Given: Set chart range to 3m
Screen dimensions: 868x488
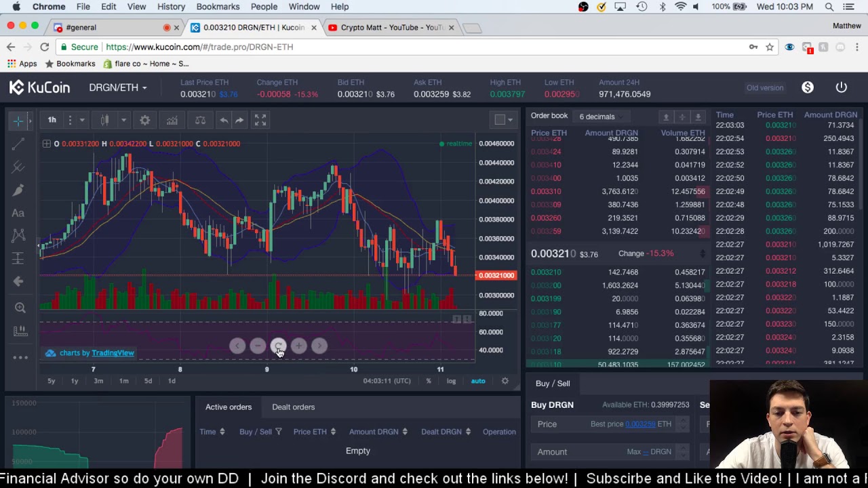Looking at the screenshot, I should tap(99, 381).
